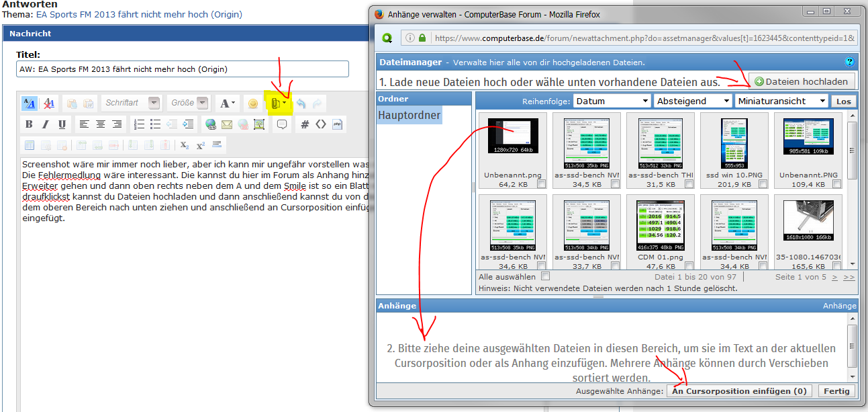Image resolution: width=868 pixels, height=412 pixels.
Task: Align text left in the editor
Action: [84, 124]
